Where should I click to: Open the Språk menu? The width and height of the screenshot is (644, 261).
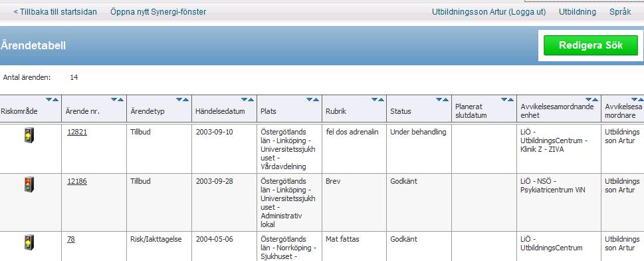(x=620, y=12)
